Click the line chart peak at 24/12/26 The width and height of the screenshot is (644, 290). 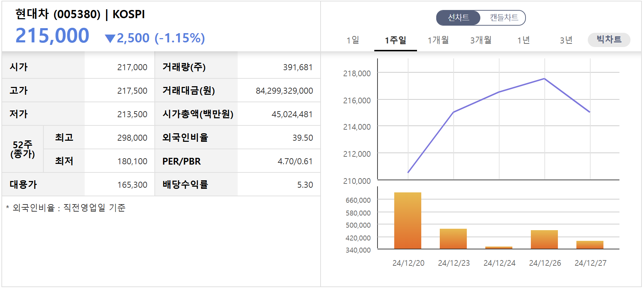[x=544, y=79]
